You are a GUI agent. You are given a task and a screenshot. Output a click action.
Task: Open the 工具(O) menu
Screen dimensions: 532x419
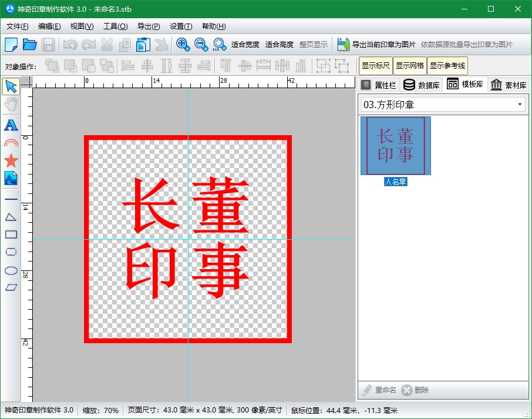115,26
